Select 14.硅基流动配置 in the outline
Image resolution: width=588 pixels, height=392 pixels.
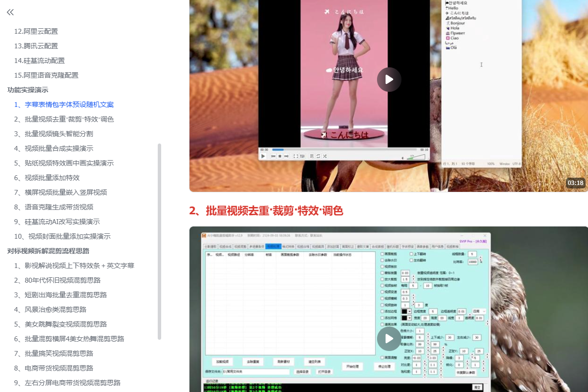(40, 61)
